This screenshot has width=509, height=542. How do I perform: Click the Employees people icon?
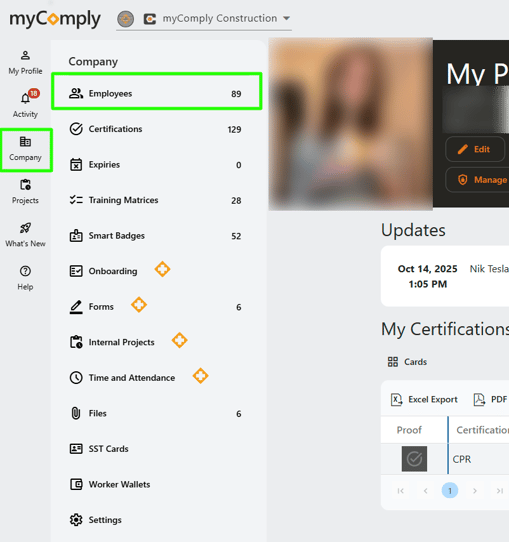76,93
